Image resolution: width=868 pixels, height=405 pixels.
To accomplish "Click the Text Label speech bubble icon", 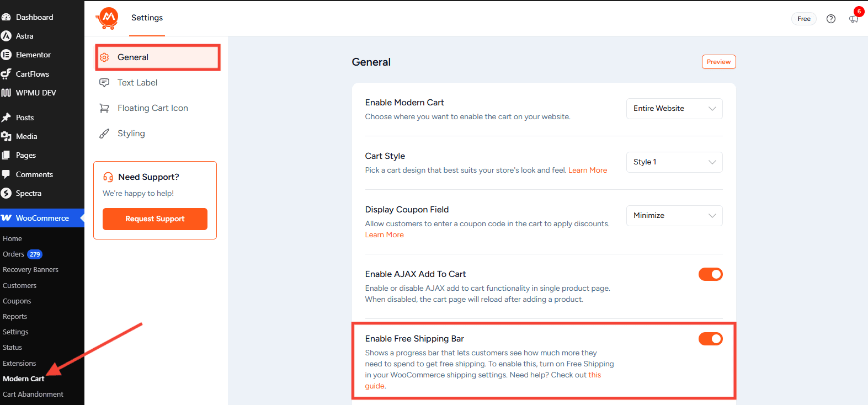I will (104, 83).
